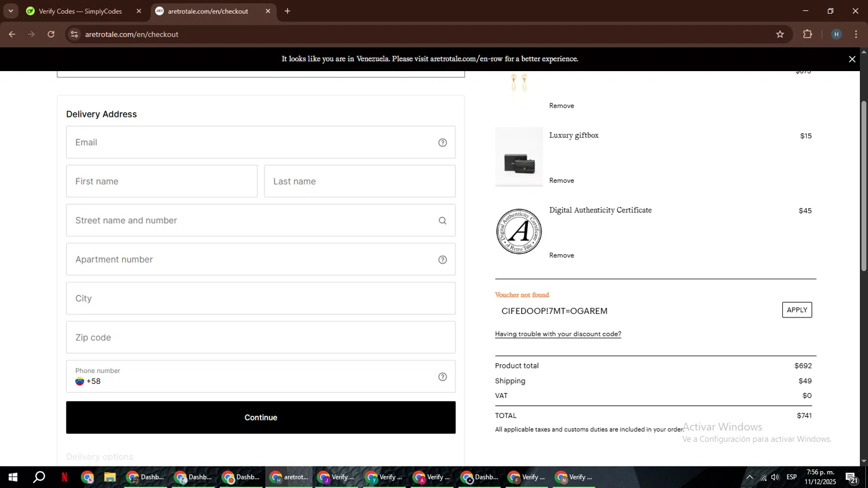The height and width of the screenshot is (488, 868).
Task: Open pinned Chrome icon next to Netflix
Action: (x=87, y=478)
